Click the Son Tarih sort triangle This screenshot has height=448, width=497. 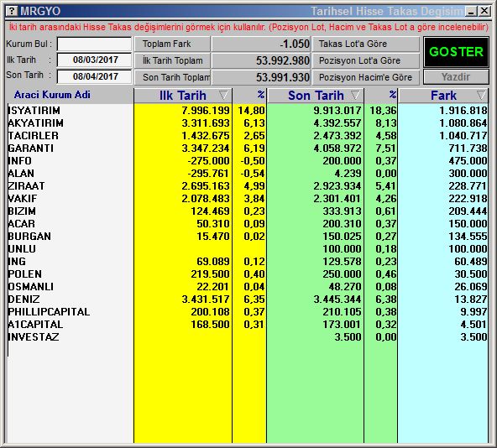tap(355, 95)
